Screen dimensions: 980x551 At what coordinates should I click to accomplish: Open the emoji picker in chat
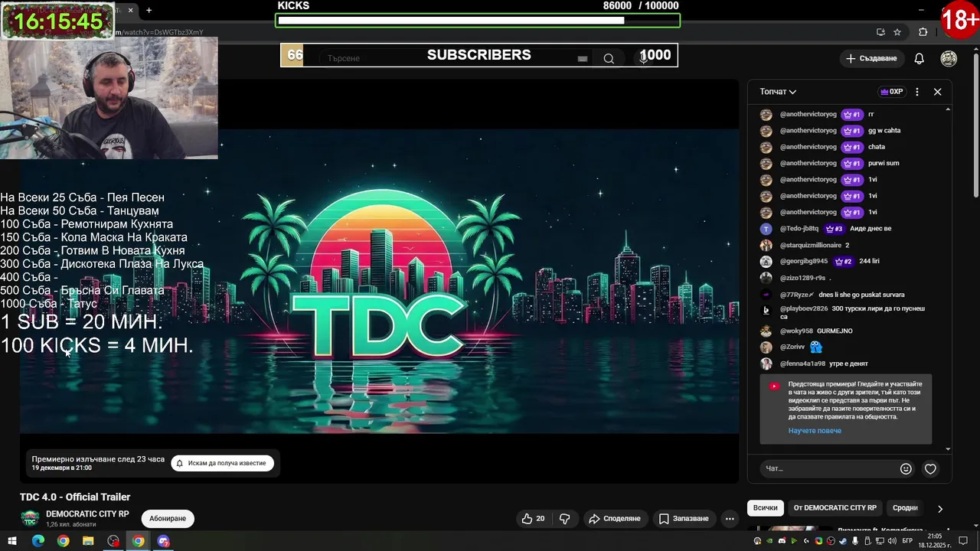(906, 469)
